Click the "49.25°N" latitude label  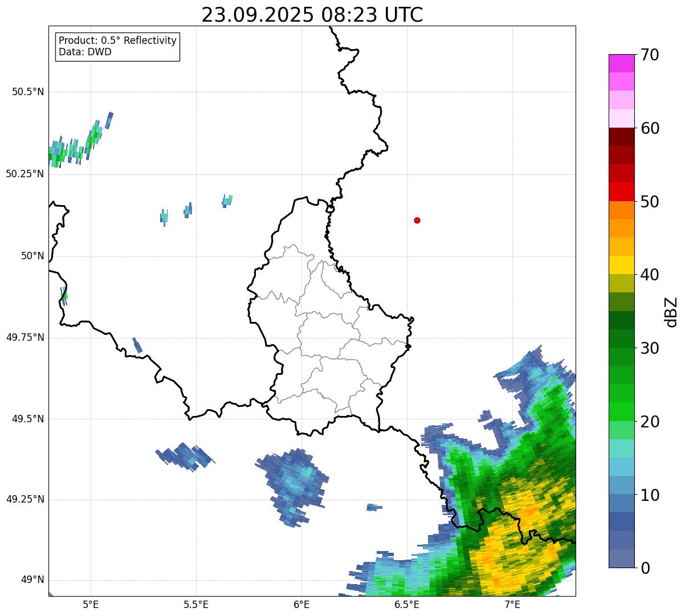point(25,499)
